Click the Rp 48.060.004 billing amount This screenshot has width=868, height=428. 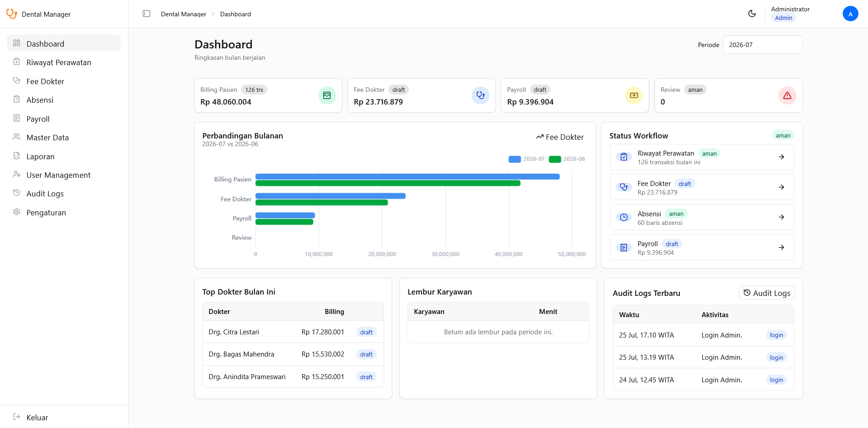[226, 102]
